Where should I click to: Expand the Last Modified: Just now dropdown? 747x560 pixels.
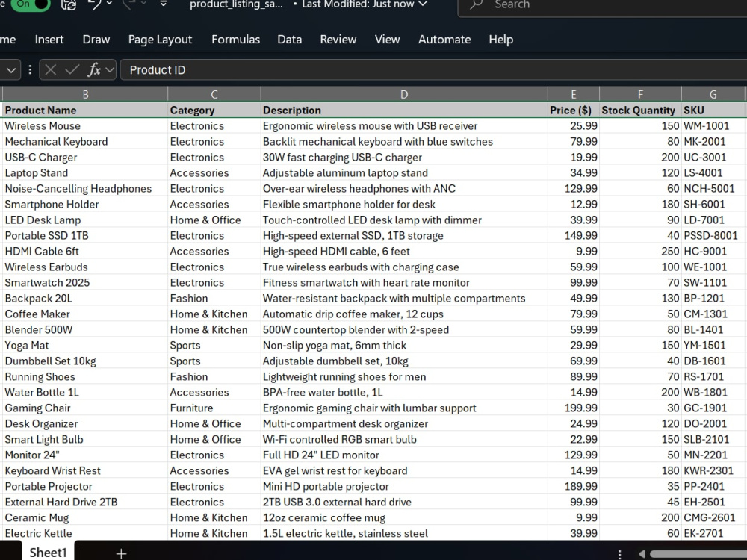click(x=365, y=4)
